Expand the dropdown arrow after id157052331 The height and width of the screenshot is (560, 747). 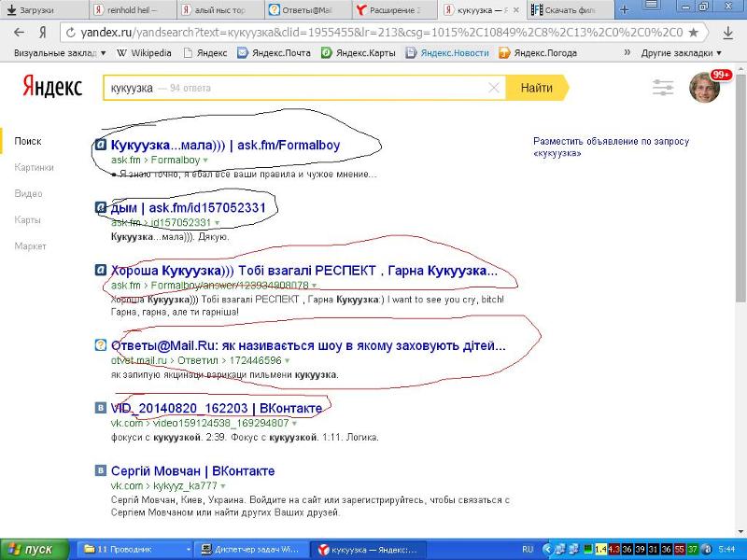(x=218, y=223)
